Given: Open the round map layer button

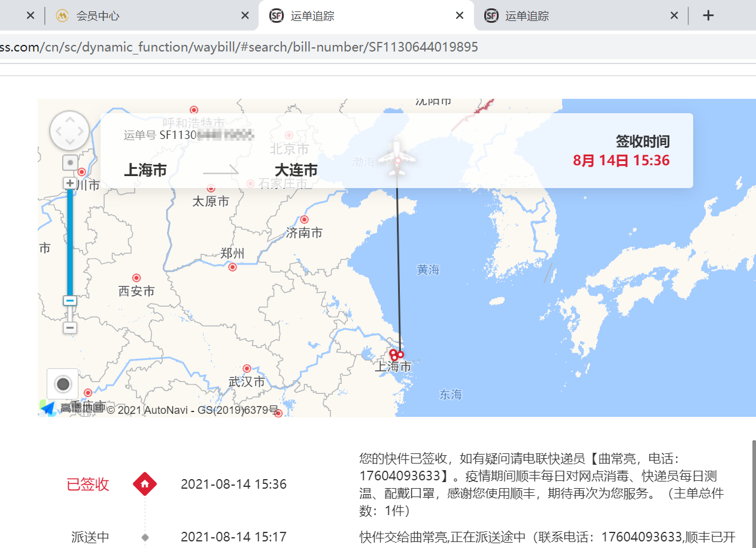Looking at the screenshot, I should pos(62,384).
